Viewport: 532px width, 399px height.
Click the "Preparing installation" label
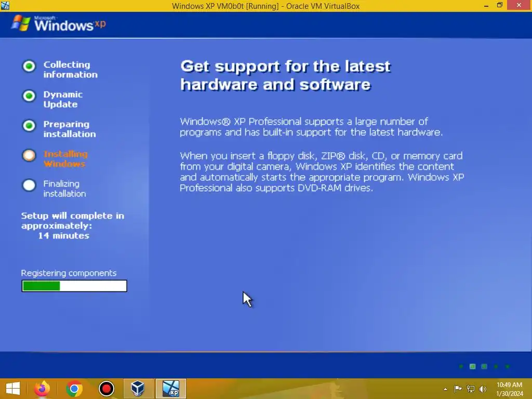point(70,129)
